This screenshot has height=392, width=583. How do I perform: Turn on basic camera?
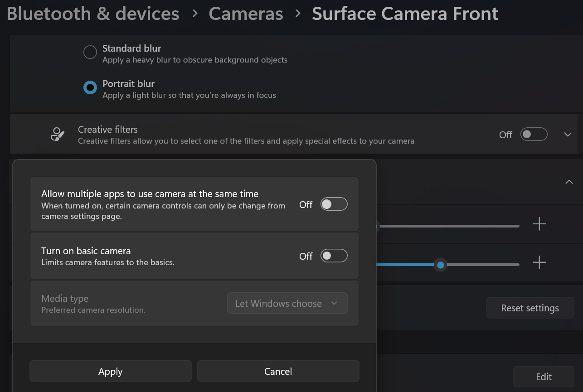coord(334,256)
